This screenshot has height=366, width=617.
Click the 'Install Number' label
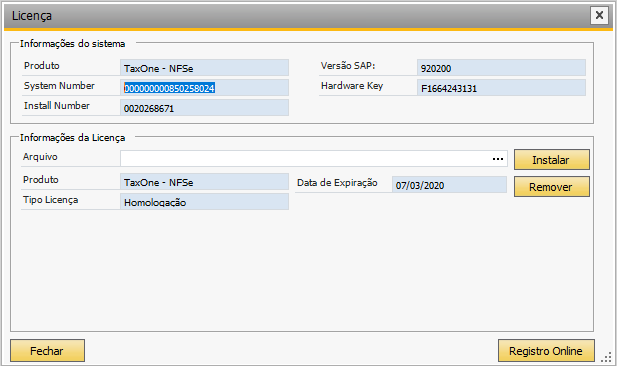[57, 105]
